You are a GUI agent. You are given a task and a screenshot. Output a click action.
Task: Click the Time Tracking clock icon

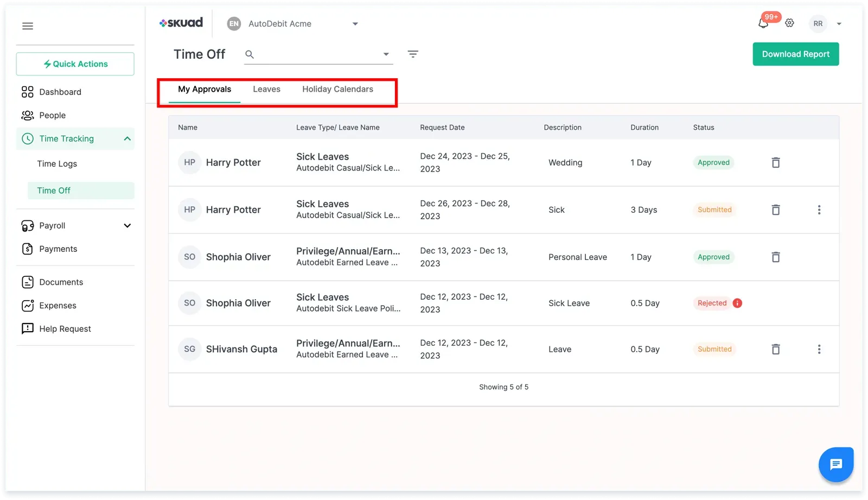pos(28,138)
